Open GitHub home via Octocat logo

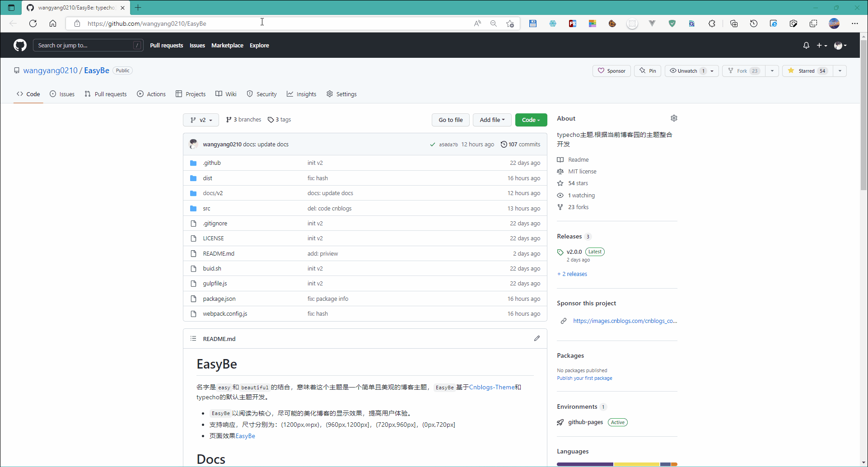[20, 45]
